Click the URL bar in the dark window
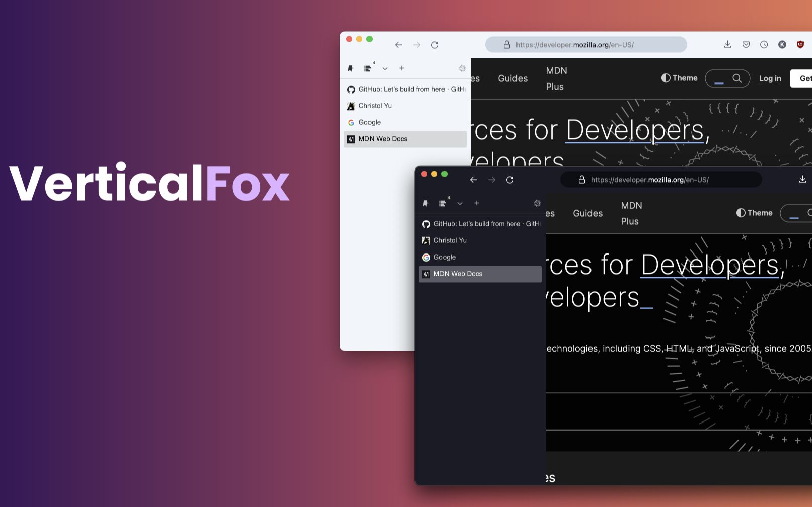Screen dimensions: 812x507 (x=661, y=180)
